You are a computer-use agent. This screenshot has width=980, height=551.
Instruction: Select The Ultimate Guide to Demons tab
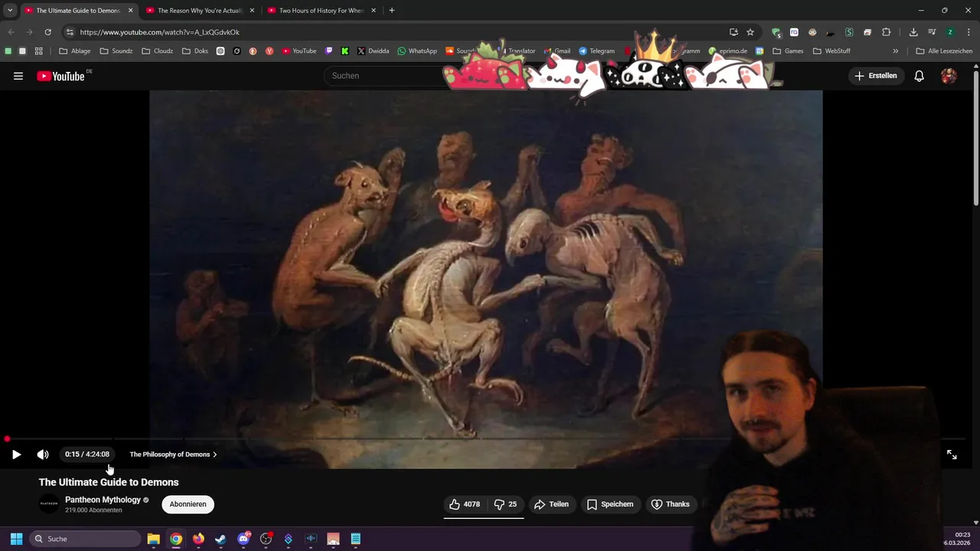click(77, 11)
